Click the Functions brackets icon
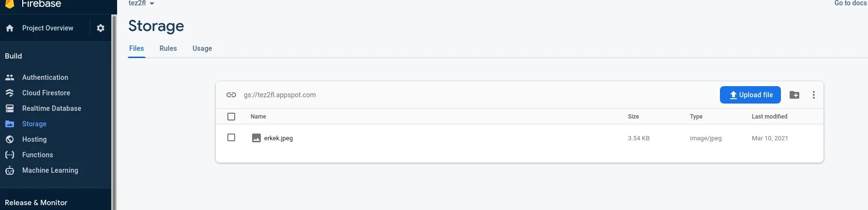 click(10, 155)
